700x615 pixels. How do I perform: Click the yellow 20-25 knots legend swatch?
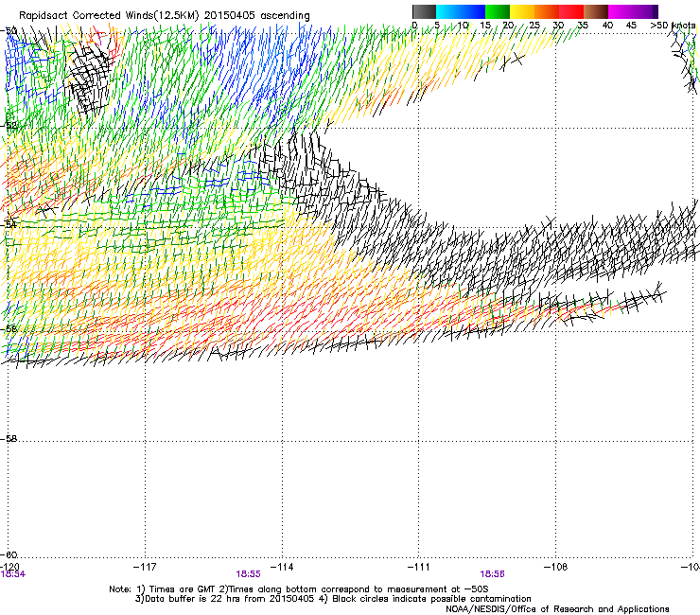[522, 11]
